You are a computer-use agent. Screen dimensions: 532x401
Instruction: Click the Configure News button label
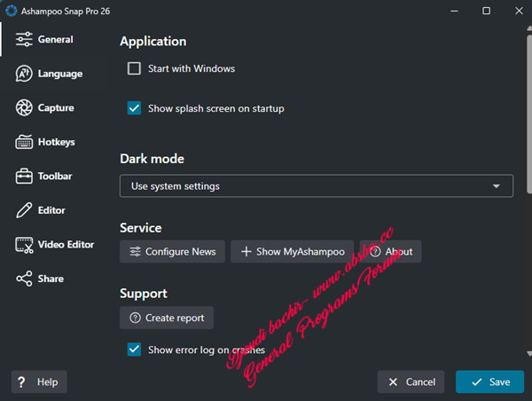coord(181,252)
